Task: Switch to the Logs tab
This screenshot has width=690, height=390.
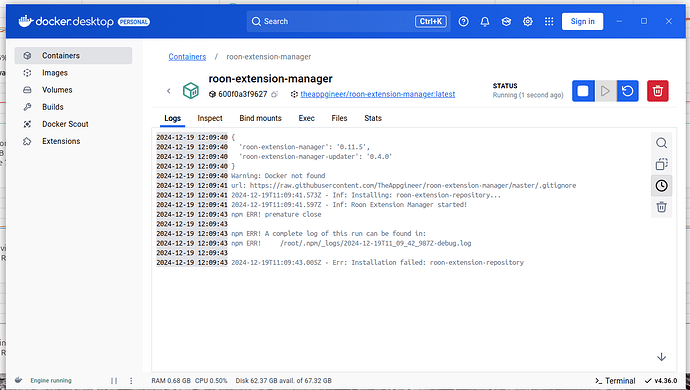Action: pyautogui.click(x=172, y=118)
